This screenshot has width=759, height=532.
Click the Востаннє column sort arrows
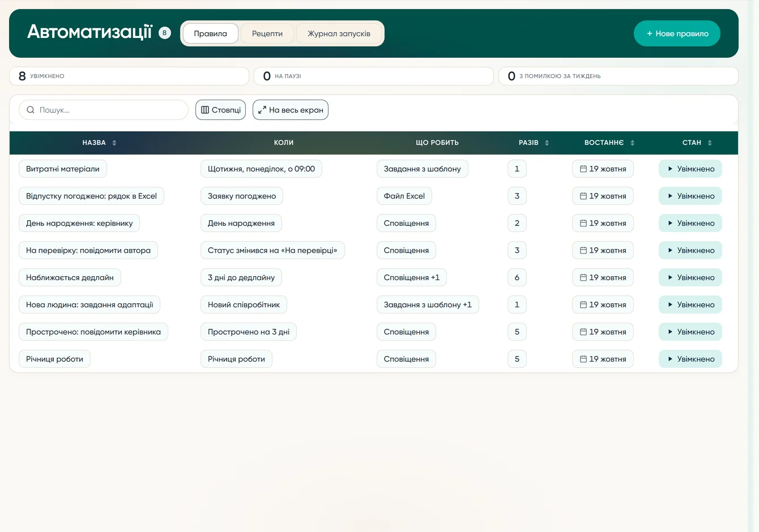click(633, 143)
